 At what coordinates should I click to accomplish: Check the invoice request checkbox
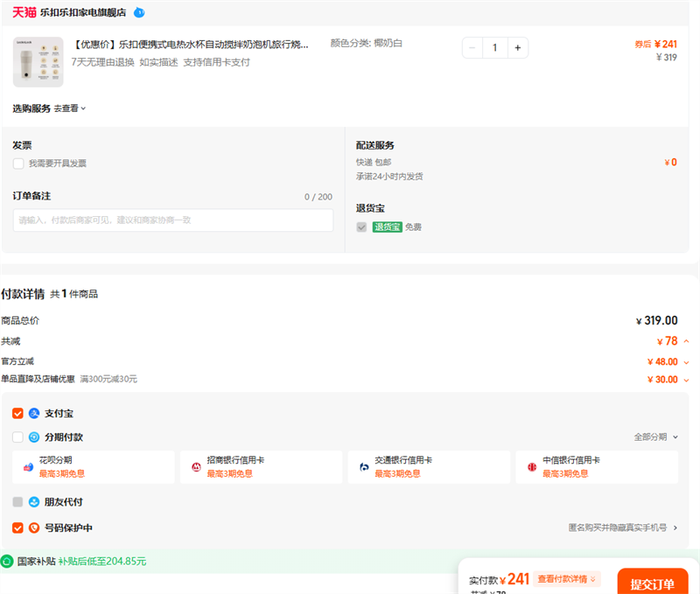coord(18,164)
